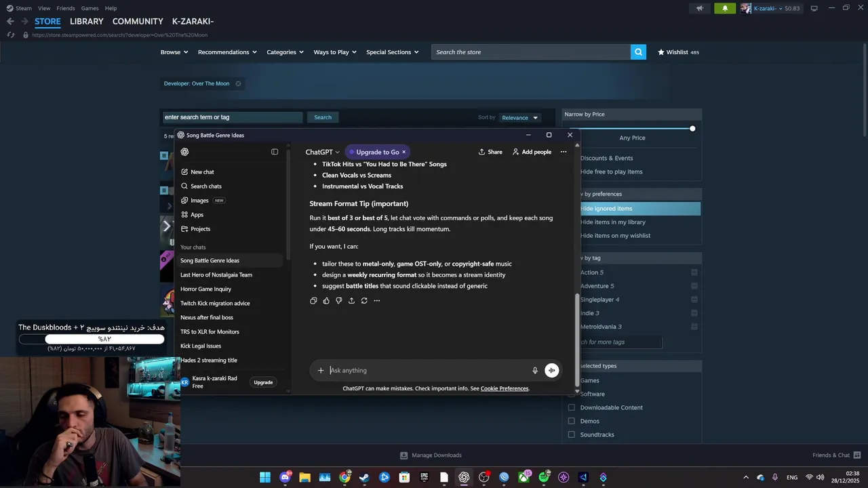This screenshot has width=868, height=488.
Task: Open the Xbox app from the taskbar
Action: pyautogui.click(x=524, y=477)
